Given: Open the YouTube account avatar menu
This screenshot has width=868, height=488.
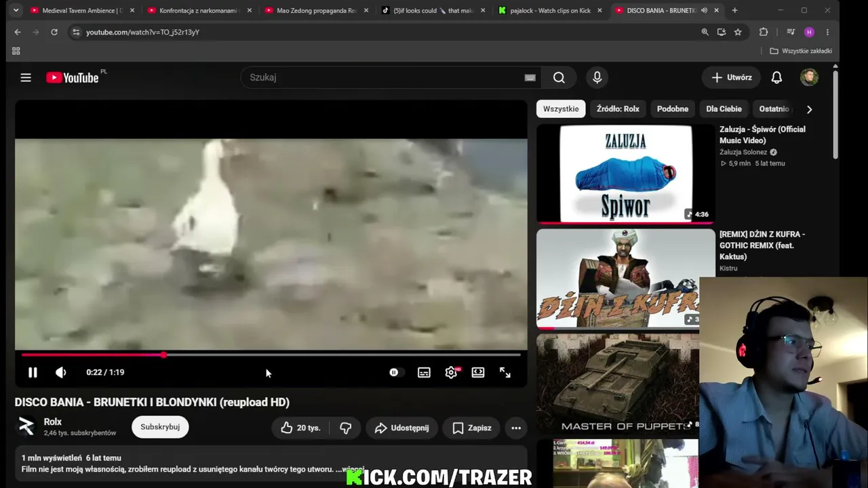Looking at the screenshot, I should 809,77.
